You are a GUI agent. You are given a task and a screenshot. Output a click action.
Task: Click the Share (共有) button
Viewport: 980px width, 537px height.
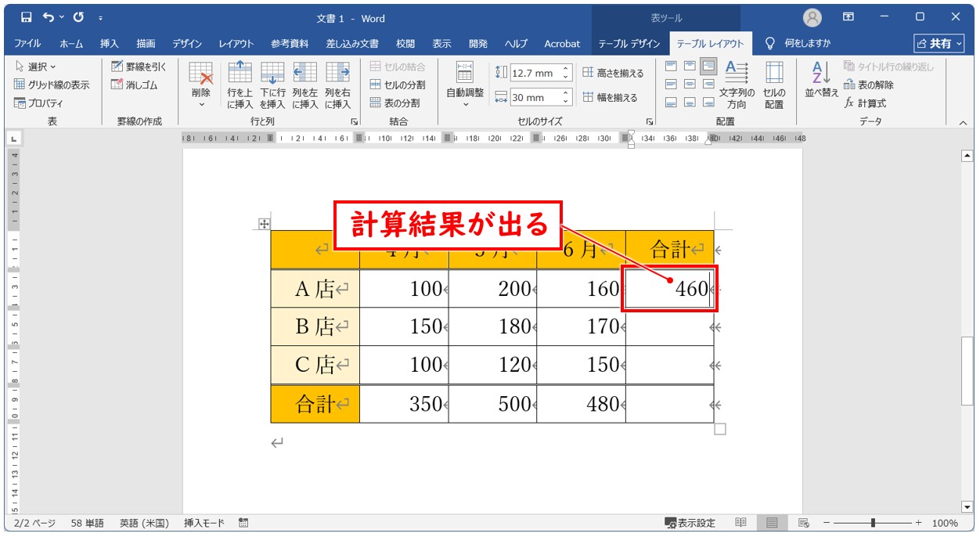939,44
